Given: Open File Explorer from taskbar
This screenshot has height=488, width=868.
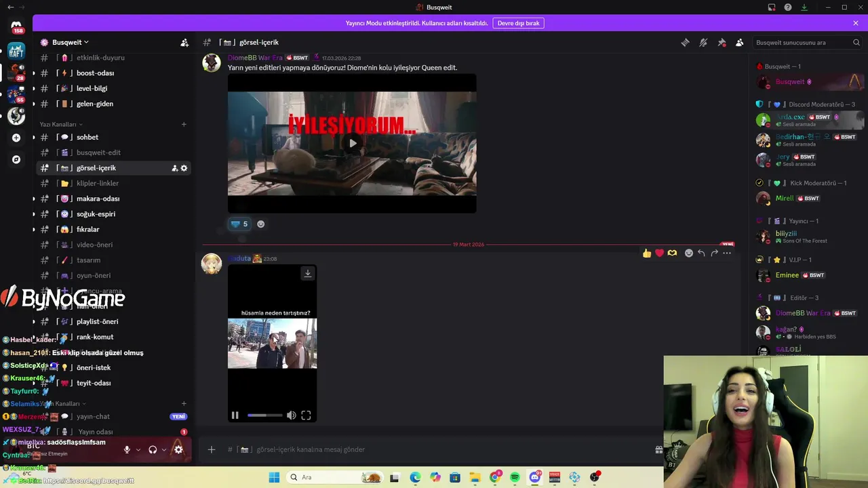Looking at the screenshot, I should 475,477.
